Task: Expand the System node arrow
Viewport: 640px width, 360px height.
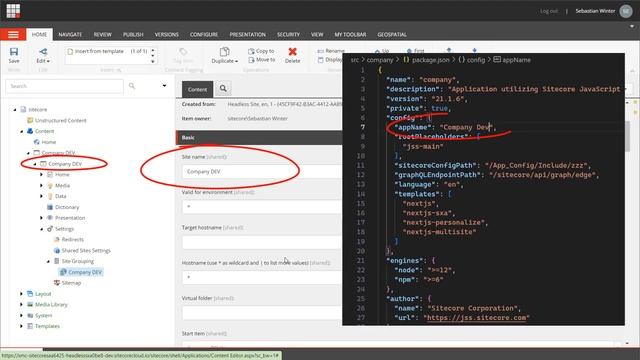Action: [22, 316]
